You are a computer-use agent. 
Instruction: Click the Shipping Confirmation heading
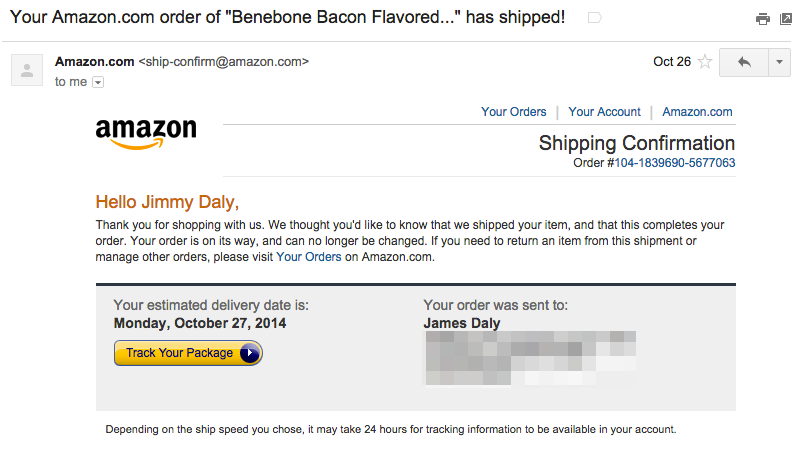point(636,143)
